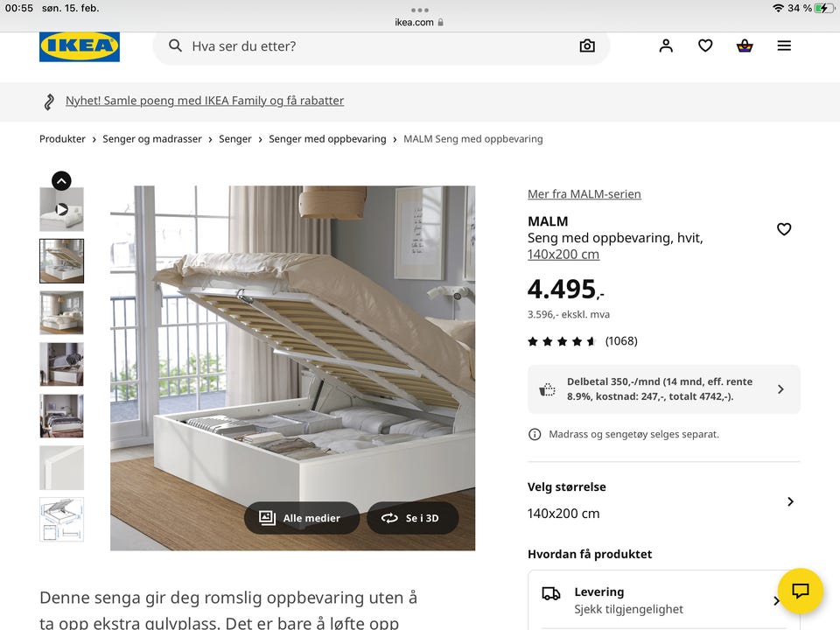
Task: Open the IKEA home logo
Action: 80,46
